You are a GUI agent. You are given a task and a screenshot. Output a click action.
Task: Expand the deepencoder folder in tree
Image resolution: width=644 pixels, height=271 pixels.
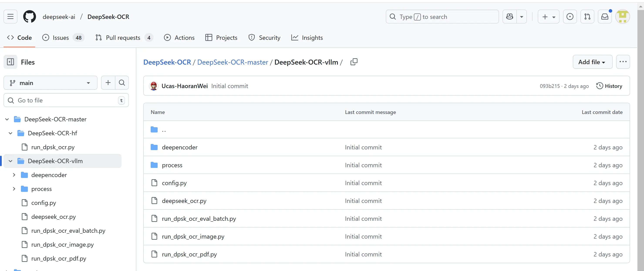[14, 175]
